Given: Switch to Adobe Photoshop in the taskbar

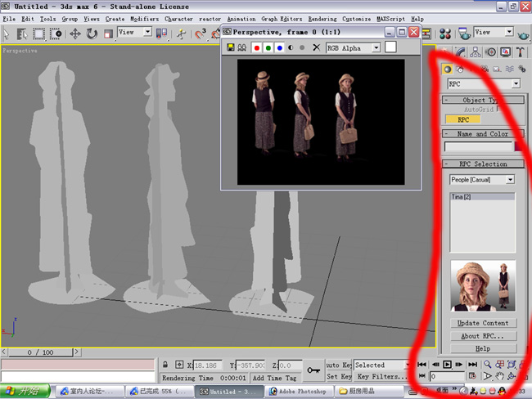Looking at the screenshot, I should (298, 392).
